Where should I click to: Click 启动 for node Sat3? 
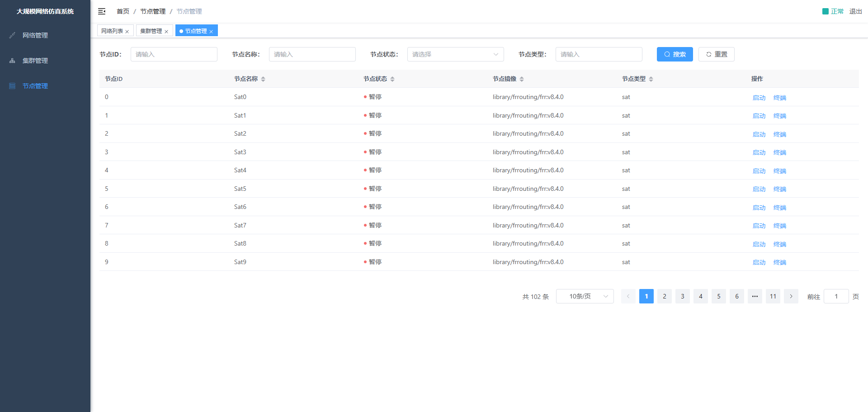[x=759, y=153]
